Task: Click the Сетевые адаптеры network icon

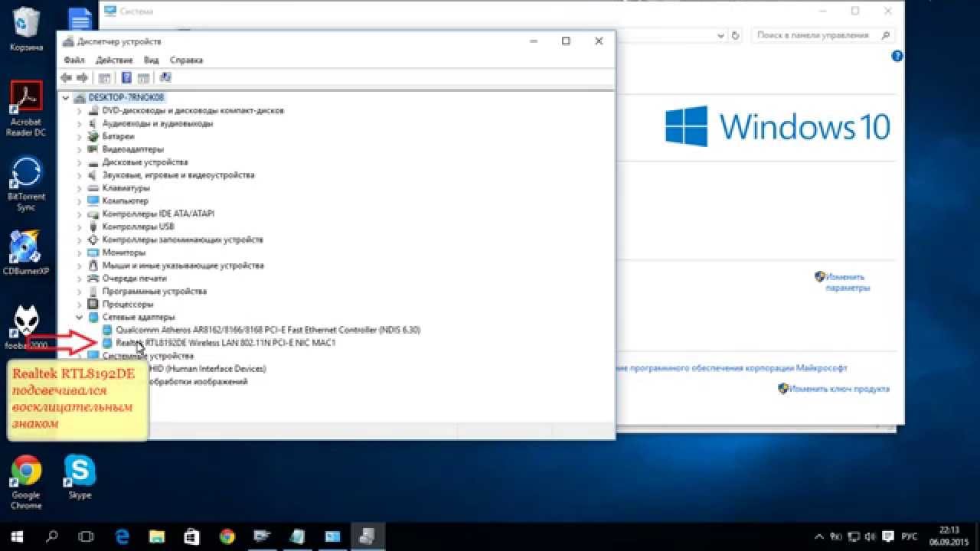Action: point(94,317)
